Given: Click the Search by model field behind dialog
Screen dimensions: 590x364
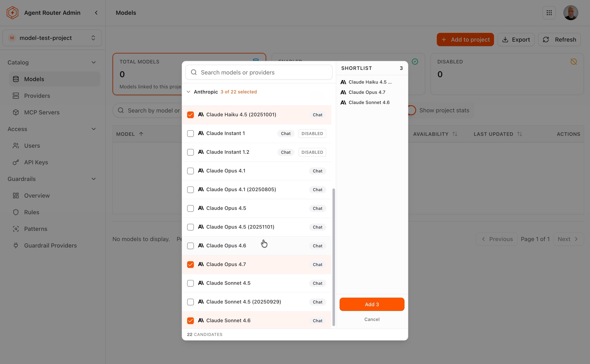Looking at the screenshot, I should (x=147, y=110).
